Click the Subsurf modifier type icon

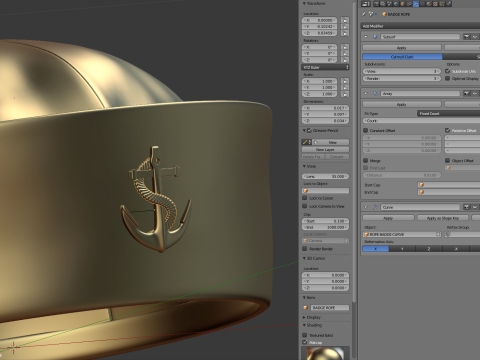[x=375, y=37]
